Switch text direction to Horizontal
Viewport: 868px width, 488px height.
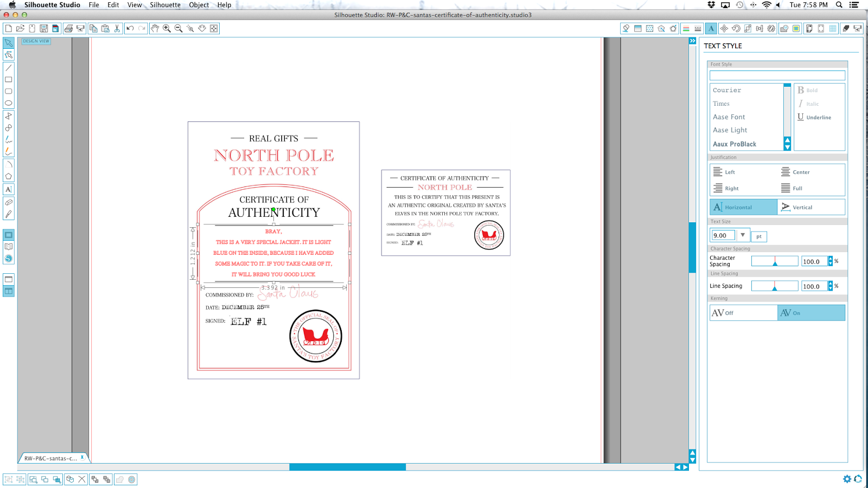click(x=744, y=207)
